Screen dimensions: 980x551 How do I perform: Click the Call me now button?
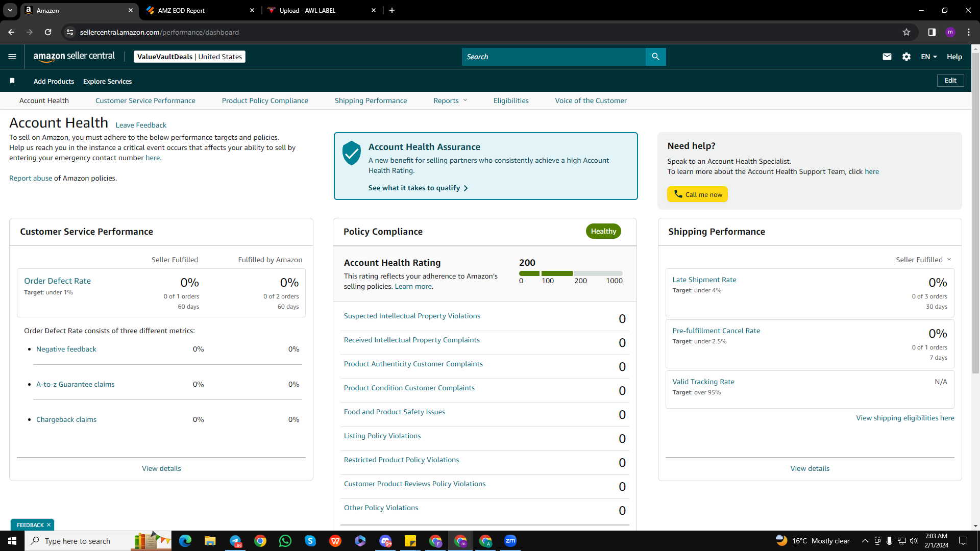pyautogui.click(x=697, y=194)
